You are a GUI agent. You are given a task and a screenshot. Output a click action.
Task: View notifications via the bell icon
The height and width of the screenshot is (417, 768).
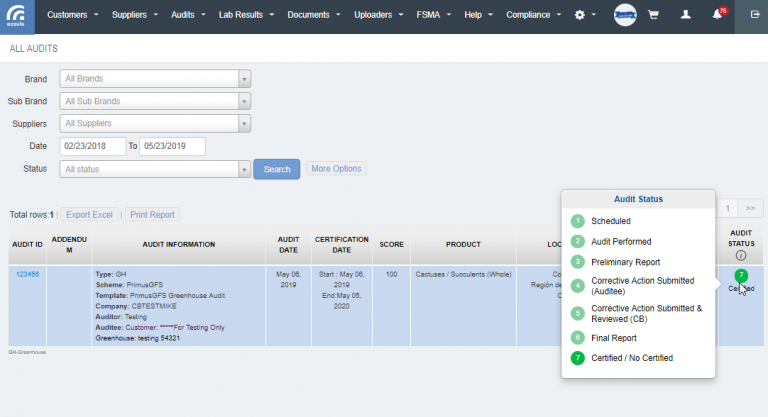coord(718,16)
